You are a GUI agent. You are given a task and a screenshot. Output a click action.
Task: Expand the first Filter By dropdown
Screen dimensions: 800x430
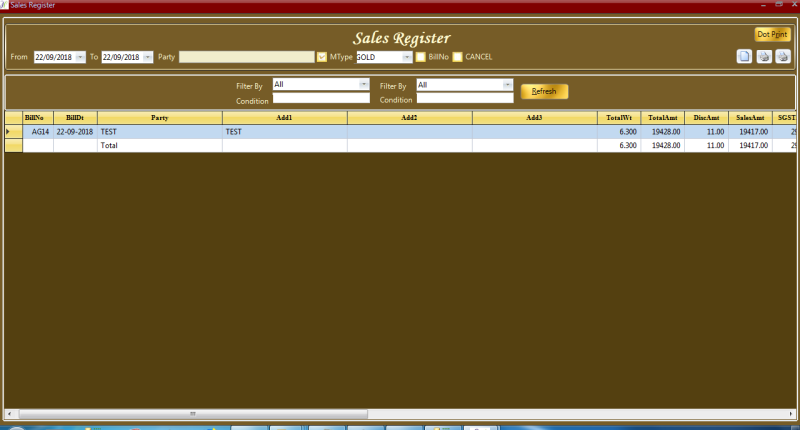[364, 85]
